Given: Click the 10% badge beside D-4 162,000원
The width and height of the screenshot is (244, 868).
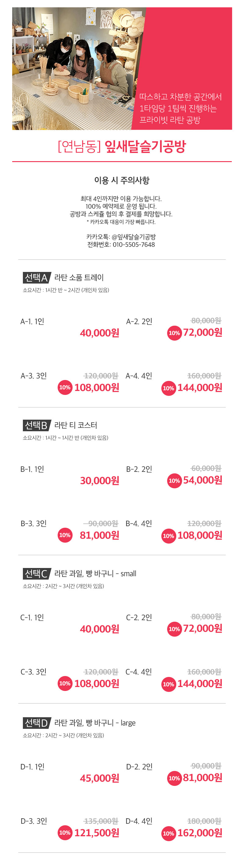Looking at the screenshot, I should [169, 833].
